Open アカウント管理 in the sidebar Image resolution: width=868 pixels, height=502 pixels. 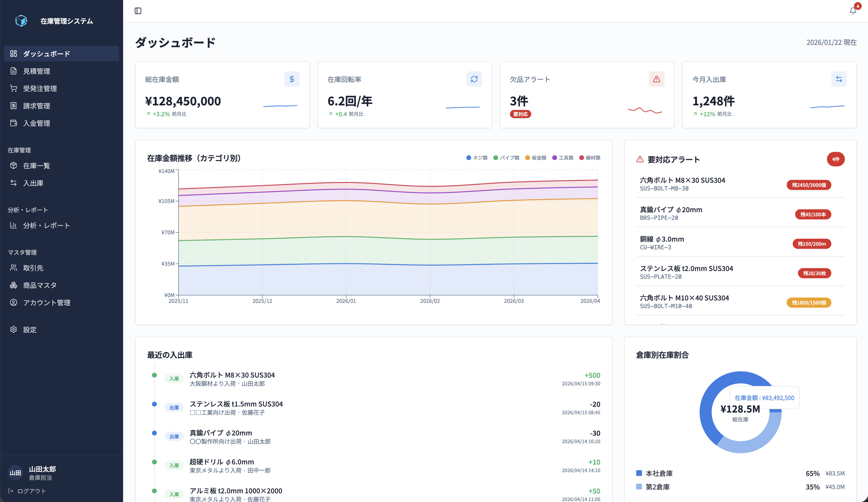pyautogui.click(x=61, y=302)
